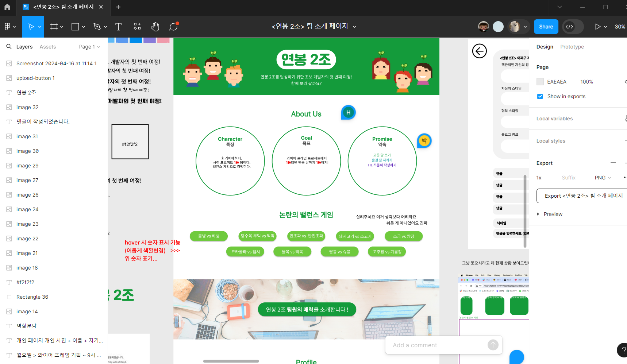Click the page color swatch EAEAEA

pos(540,82)
